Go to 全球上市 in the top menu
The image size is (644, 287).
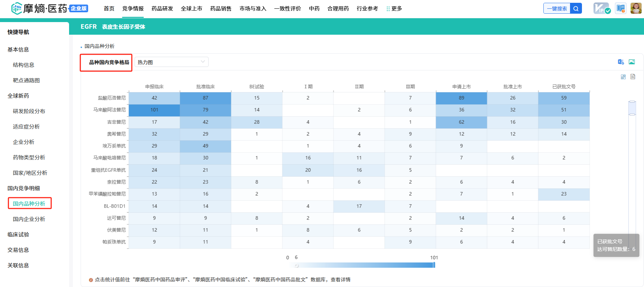pyautogui.click(x=191, y=9)
